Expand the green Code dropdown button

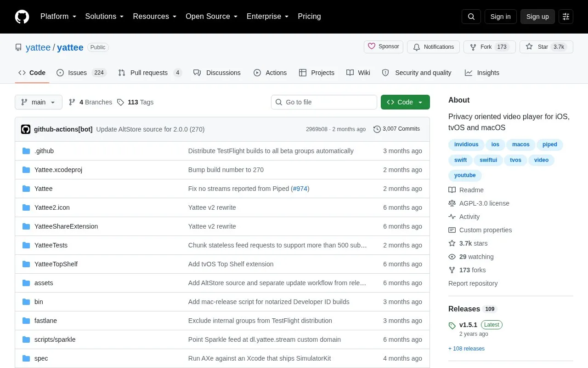pos(405,102)
